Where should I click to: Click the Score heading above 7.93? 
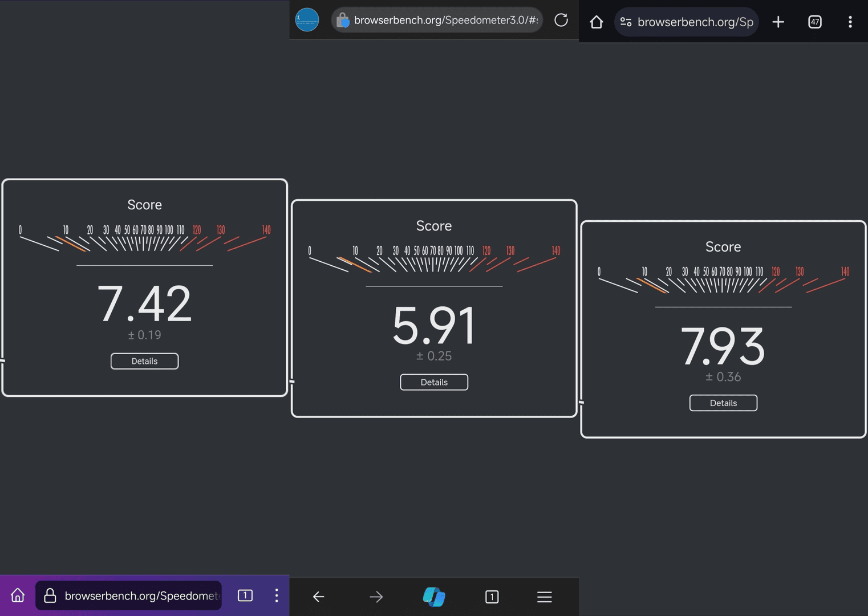point(723,247)
